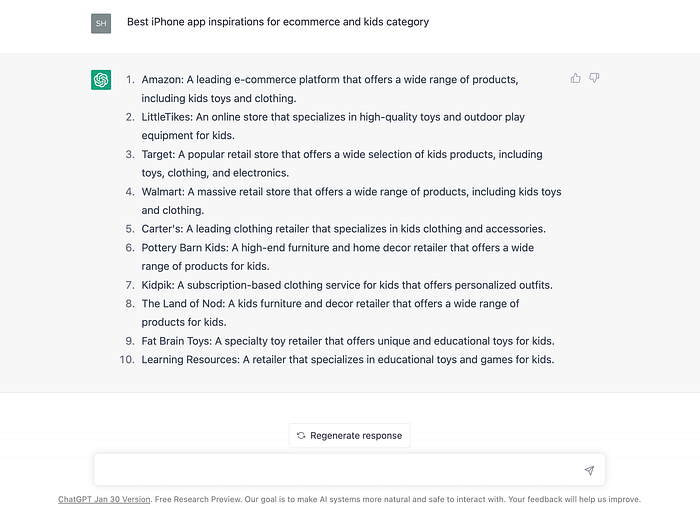Click the green ChatGPT logo avatar
This screenshot has height=519, width=700.
tap(101, 80)
